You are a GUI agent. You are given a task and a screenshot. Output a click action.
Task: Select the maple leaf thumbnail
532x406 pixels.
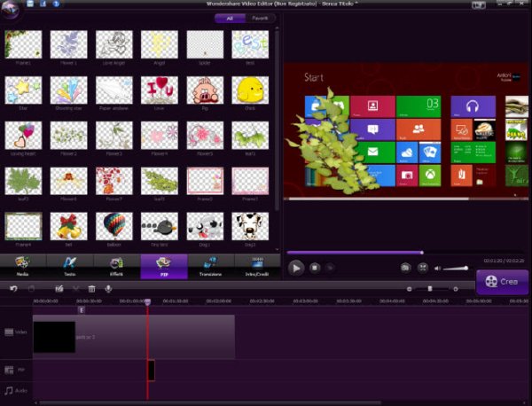pyautogui.click(x=23, y=181)
